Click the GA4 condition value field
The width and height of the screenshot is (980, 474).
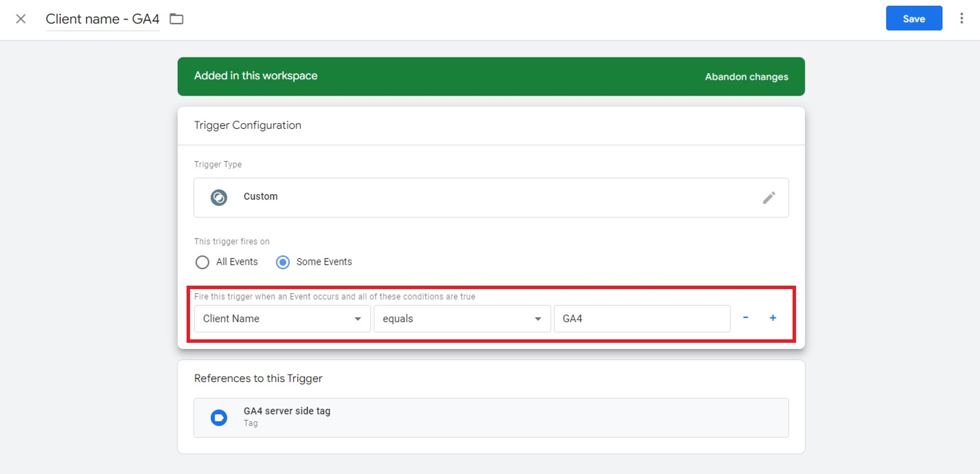click(642, 319)
